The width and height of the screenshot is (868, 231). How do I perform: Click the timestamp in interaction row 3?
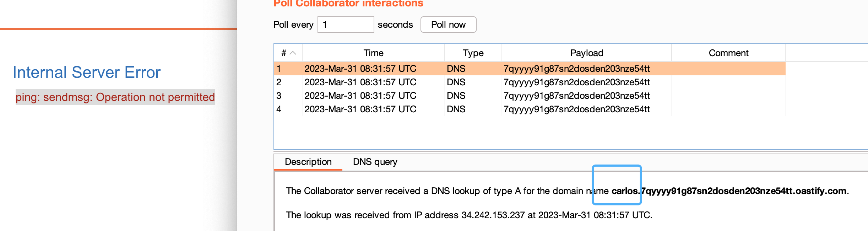360,96
